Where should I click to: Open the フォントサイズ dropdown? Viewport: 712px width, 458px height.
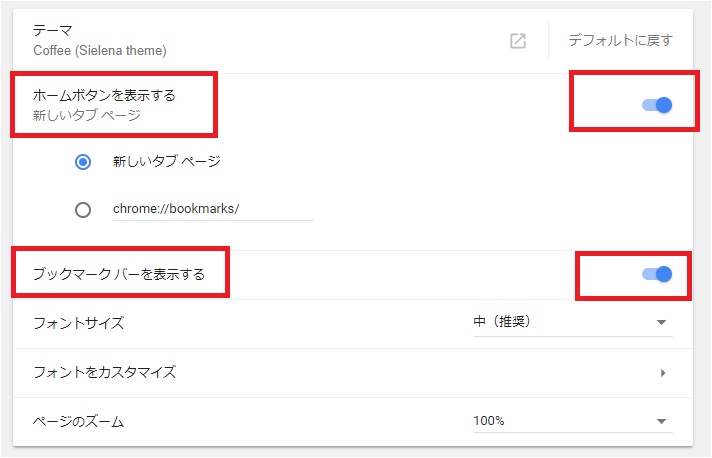[573, 323]
